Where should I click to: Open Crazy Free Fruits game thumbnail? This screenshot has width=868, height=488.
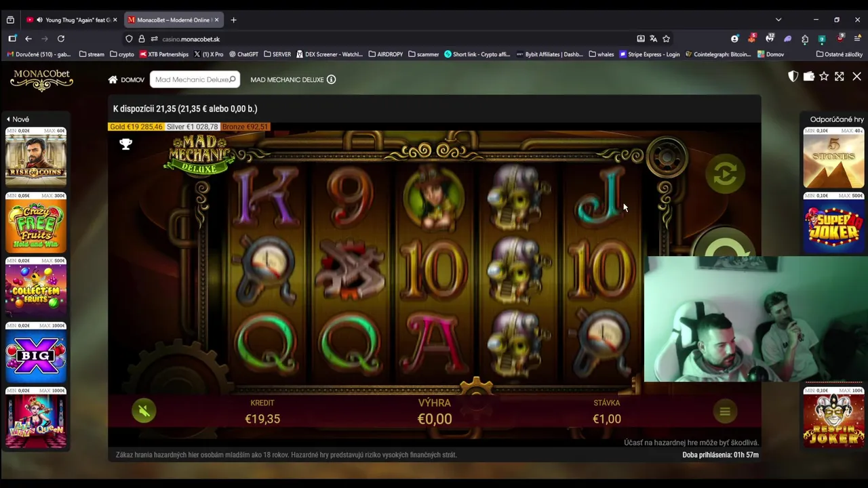click(x=36, y=222)
